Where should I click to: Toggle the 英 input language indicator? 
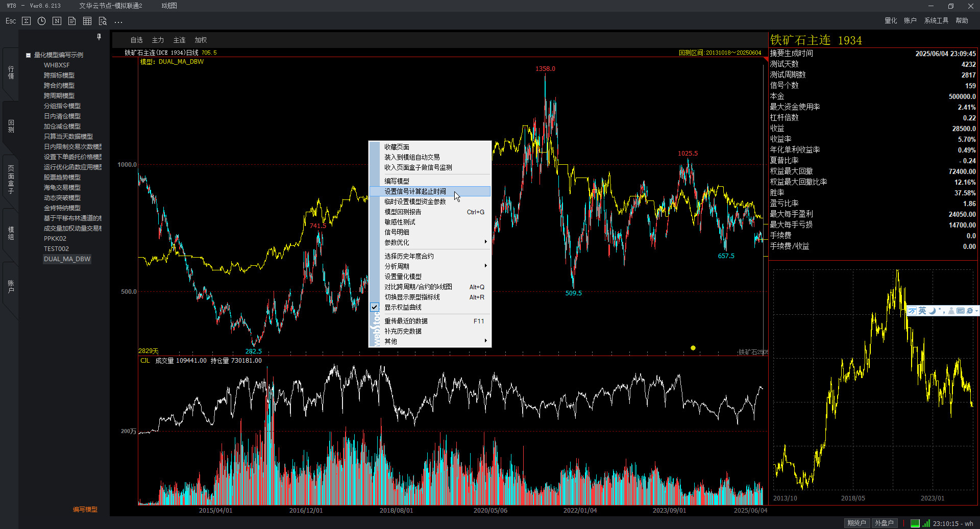click(x=922, y=311)
